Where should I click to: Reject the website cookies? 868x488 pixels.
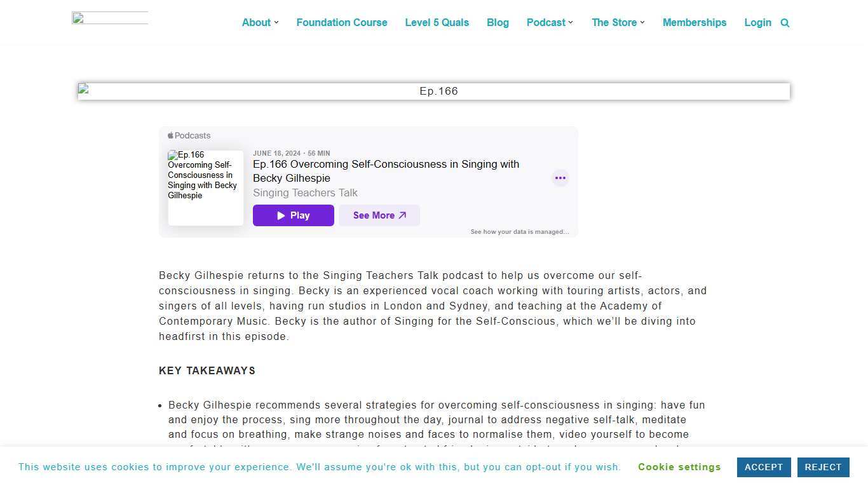pos(823,467)
